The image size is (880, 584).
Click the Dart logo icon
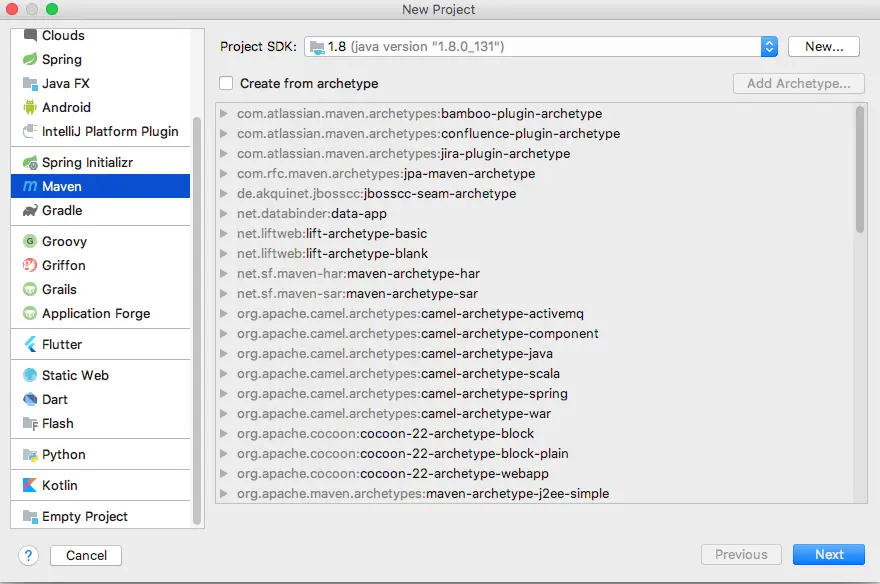[x=30, y=399]
